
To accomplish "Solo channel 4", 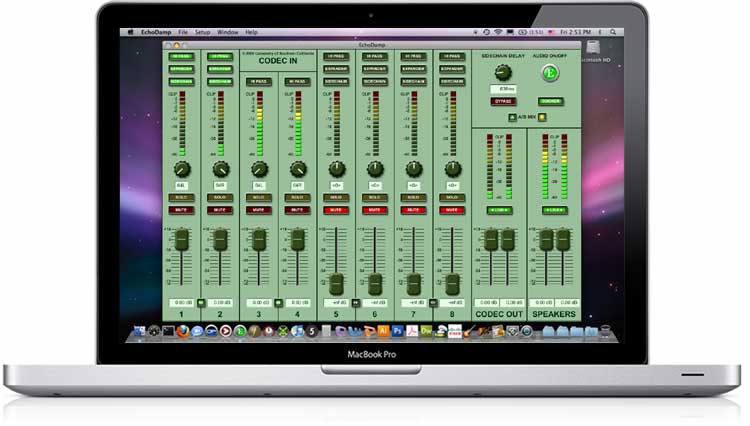I will coord(298,197).
